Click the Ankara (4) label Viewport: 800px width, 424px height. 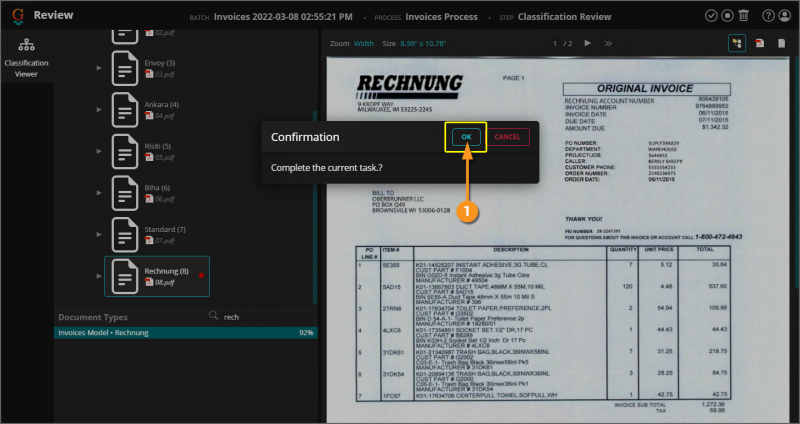click(x=162, y=105)
